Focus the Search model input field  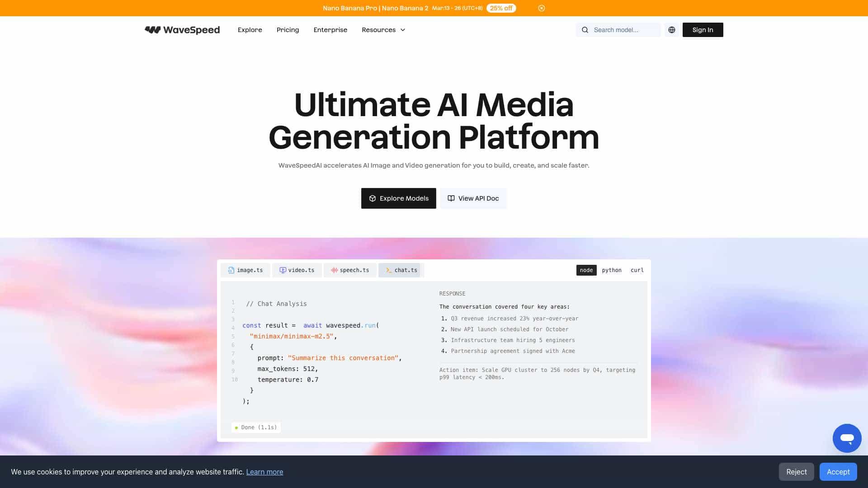(x=618, y=30)
